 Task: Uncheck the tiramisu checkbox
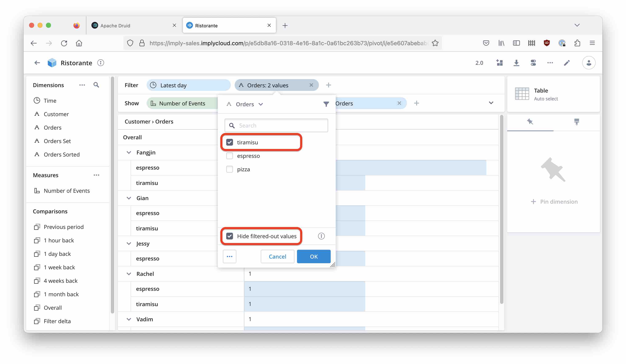(230, 142)
